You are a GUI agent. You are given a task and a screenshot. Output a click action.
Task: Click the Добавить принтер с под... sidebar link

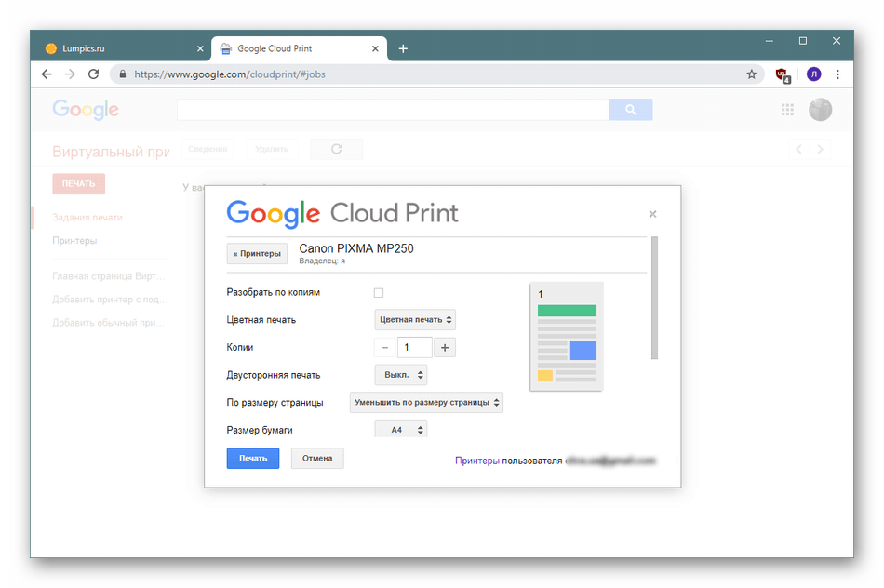[x=110, y=300]
